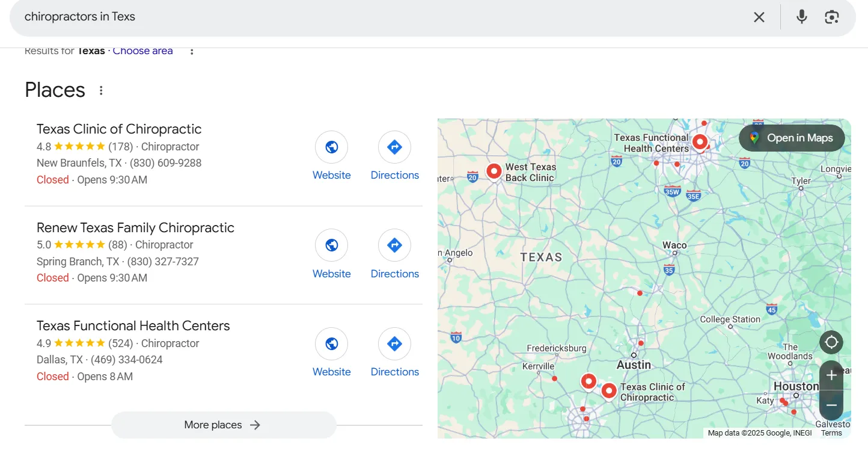The image size is (868, 459).
Task: Click the Open in Maps button
Action: (792, 138)
